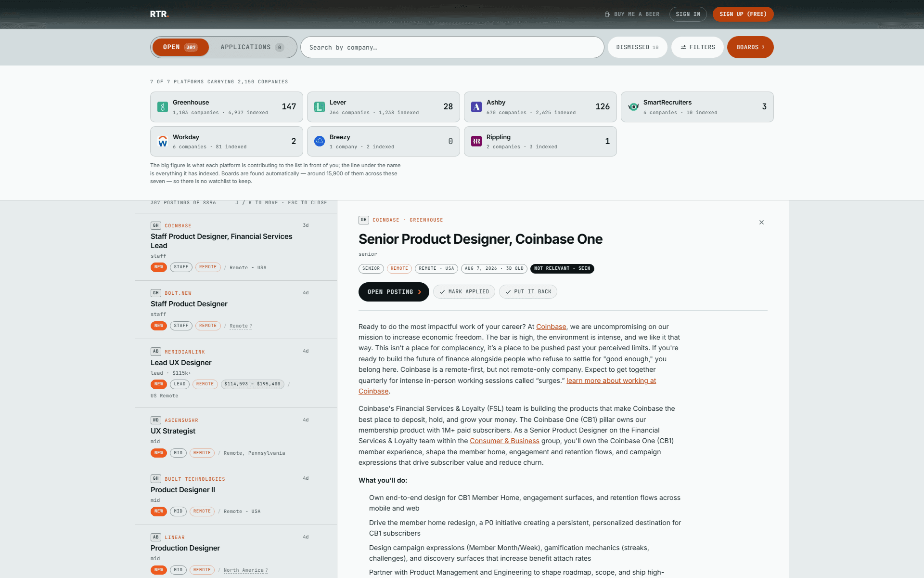Open the Lead UX Designer listing

tap(236, 373)
